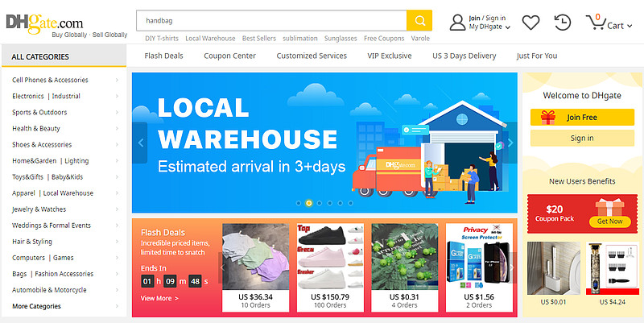
Task: Open the wishlist heart icon
Action: [530, 23]
